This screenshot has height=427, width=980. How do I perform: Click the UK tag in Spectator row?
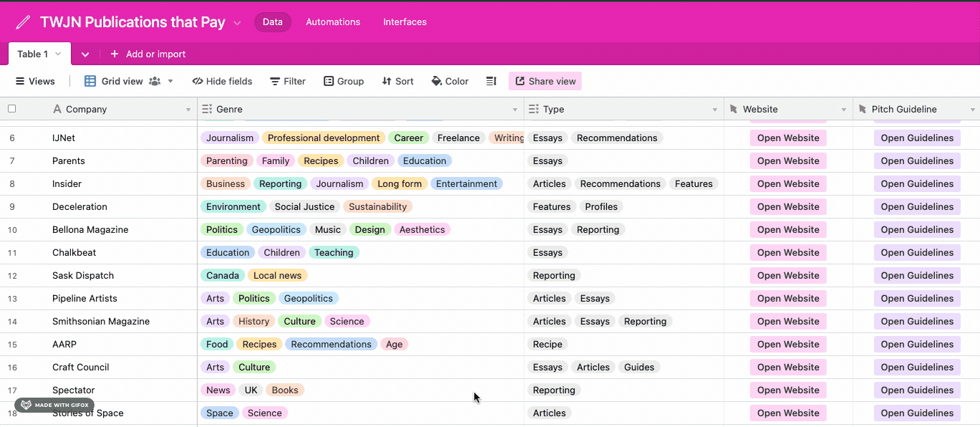click(x=251, y=390)
